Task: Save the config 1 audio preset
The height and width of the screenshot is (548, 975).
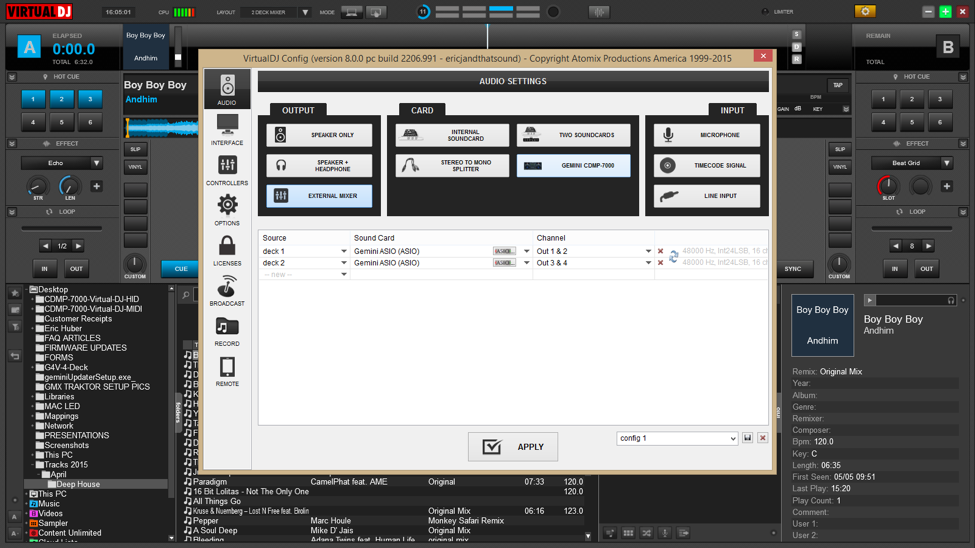Action: 747,438
